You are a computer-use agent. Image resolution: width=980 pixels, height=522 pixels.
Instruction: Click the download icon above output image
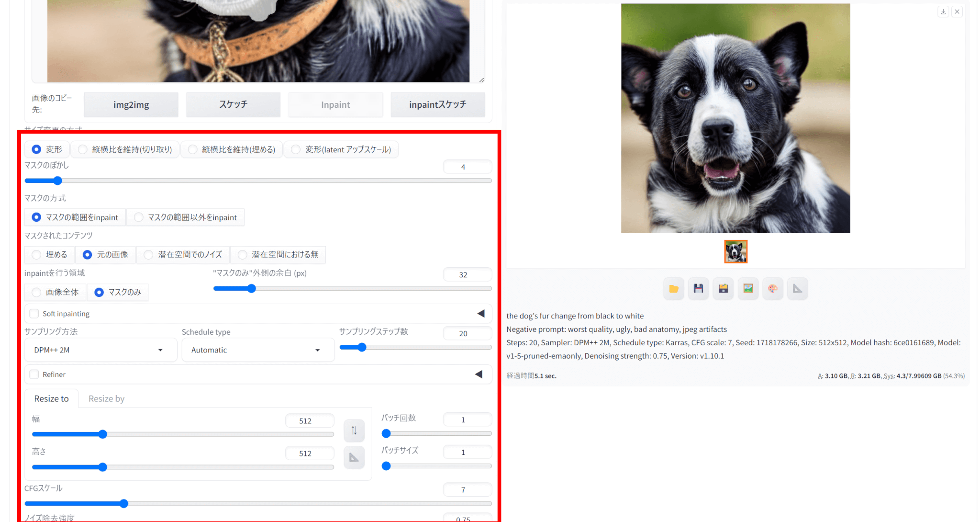click(943, 11)
